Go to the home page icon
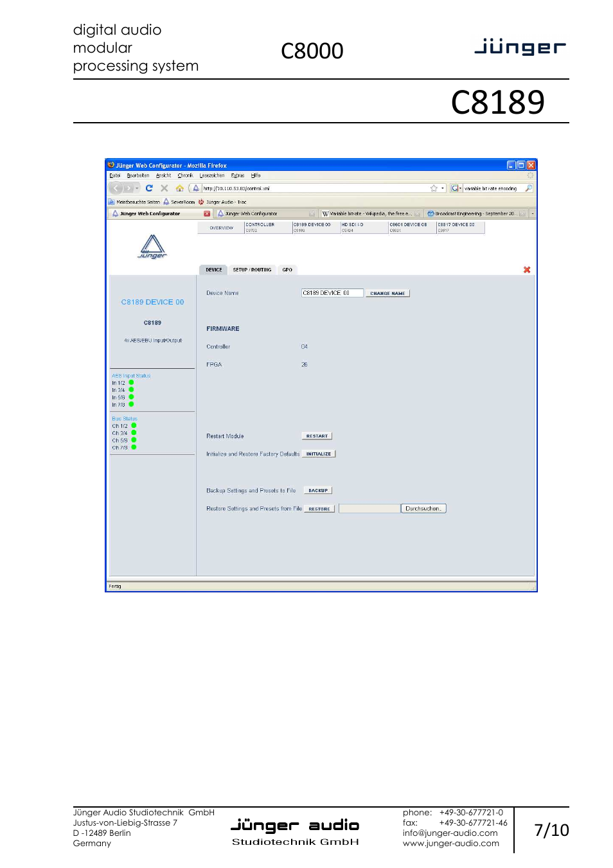Screen dimensions: 613x868 (x=180, y=188)
